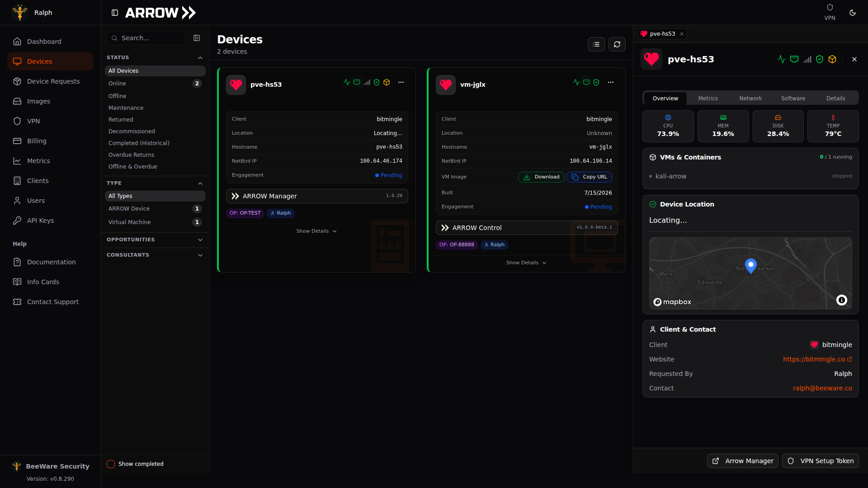
Task: Switch to the Network tab
Action: click(x=750, y=99)
